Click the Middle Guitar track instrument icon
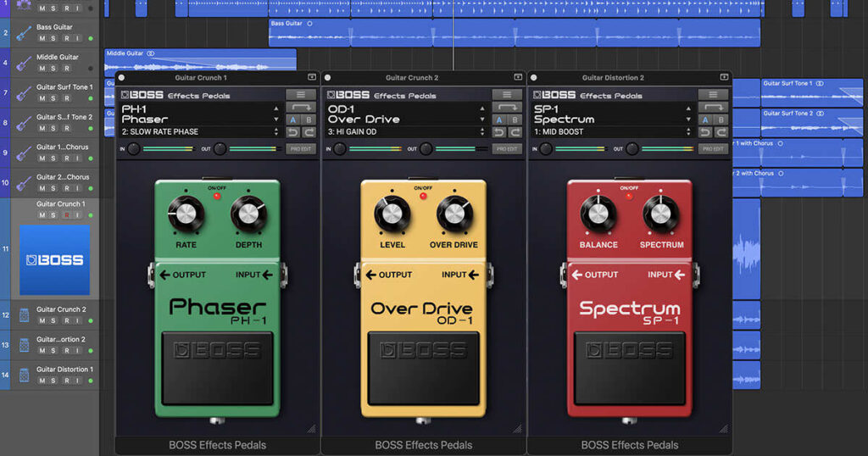The height and width of the screenshot is (456, 868). (23, 63)
